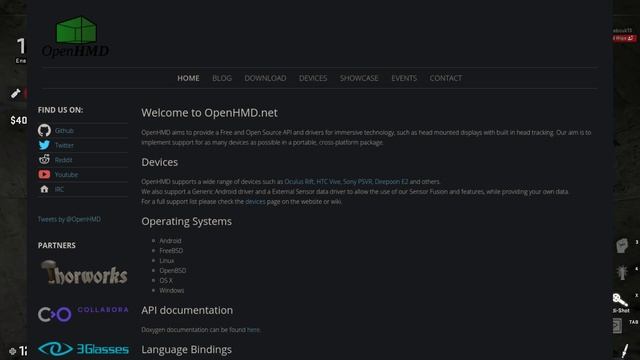
Task: Click the '$40' money counter in HUD
Action: pos(19,120)
